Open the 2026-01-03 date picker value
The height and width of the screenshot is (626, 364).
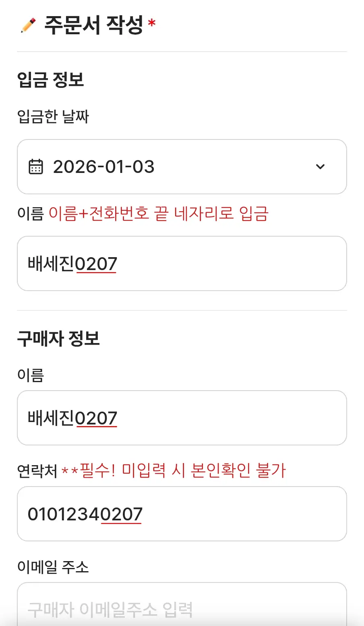[x=104, y=166]
